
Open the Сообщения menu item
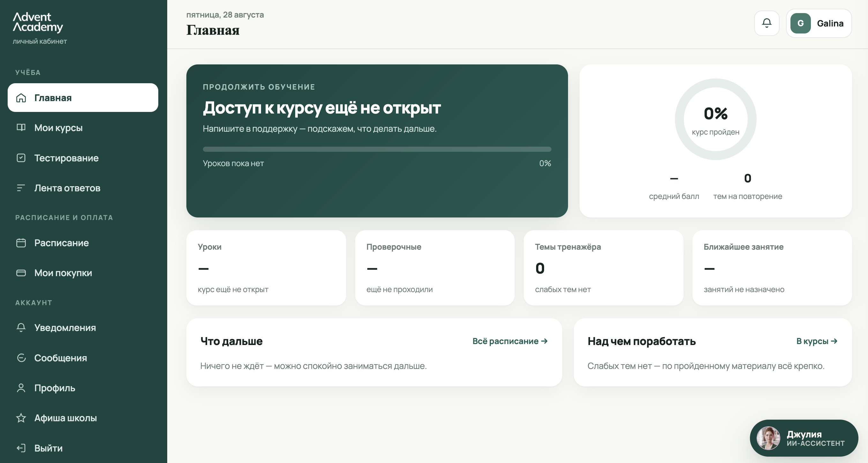pyautogui.click(x=83, y=357)
